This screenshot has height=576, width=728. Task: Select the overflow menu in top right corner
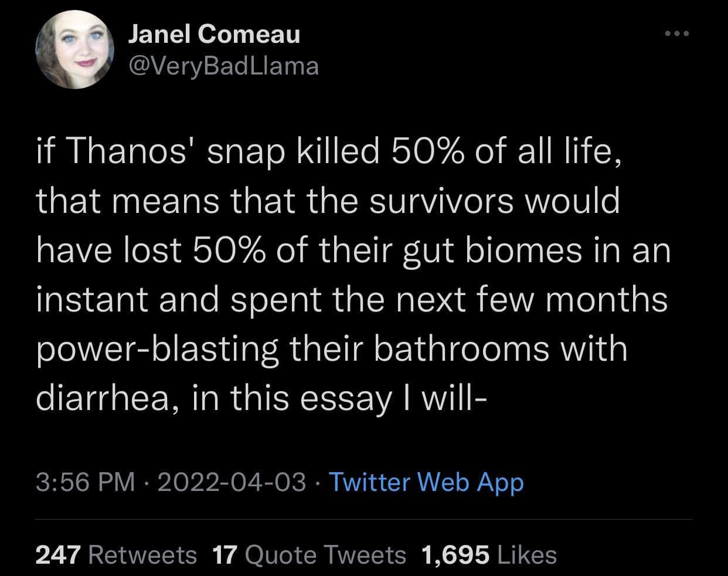676,33
